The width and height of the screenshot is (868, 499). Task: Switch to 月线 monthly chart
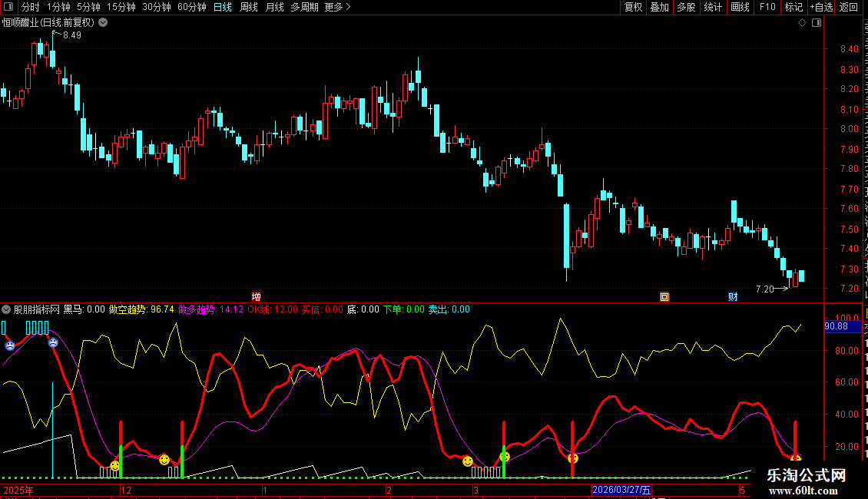274,7
